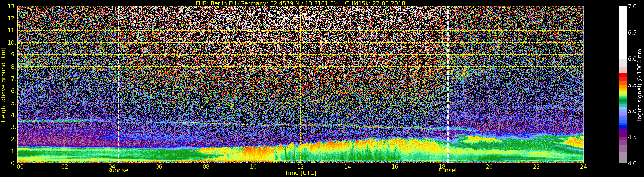This screenshot has width=644, height=177.
Task: Click the time axis tick label "02"
Action: click(x=65, y=167)
